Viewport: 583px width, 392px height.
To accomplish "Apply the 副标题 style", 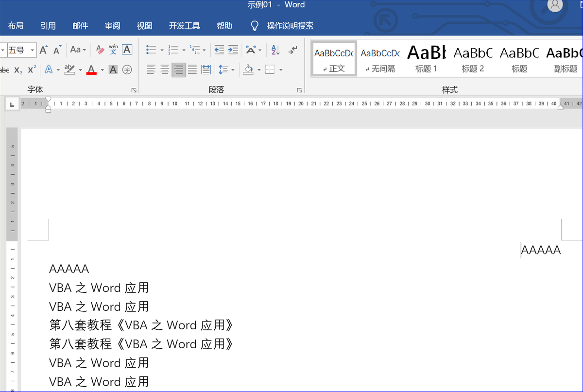I will click(564, 58).
